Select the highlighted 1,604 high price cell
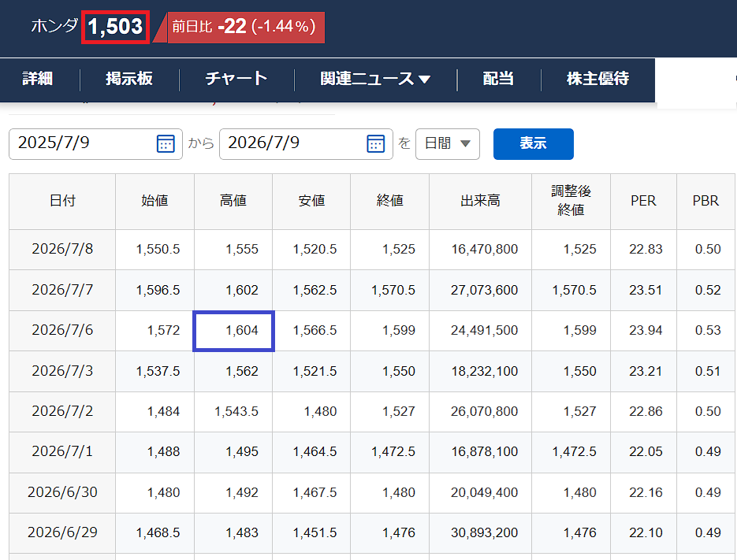 click(233, 331)
